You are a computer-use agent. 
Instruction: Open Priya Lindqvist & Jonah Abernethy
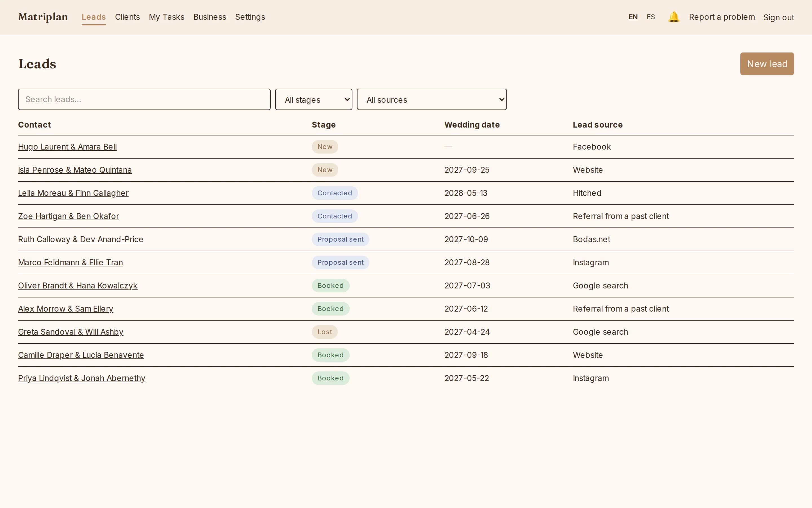click(x=81, y=378)
